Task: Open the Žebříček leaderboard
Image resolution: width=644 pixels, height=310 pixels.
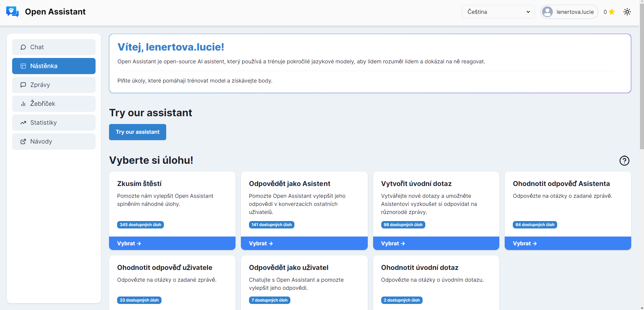Action: tap(54, 104)
